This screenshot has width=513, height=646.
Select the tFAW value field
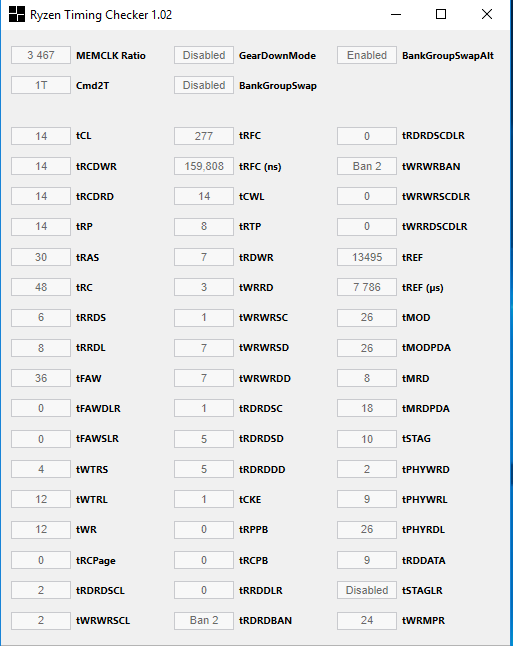(41, 378)
